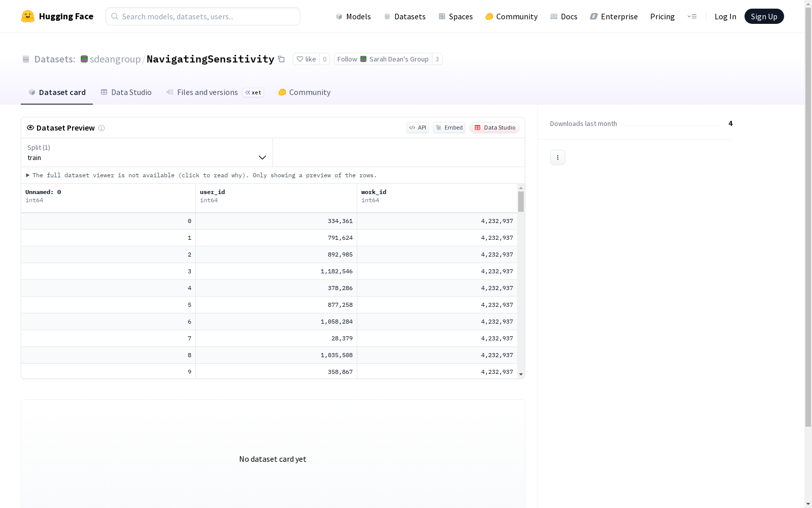The image size is (812, 508).
Task: Open the API button
Action: point(418,128)
